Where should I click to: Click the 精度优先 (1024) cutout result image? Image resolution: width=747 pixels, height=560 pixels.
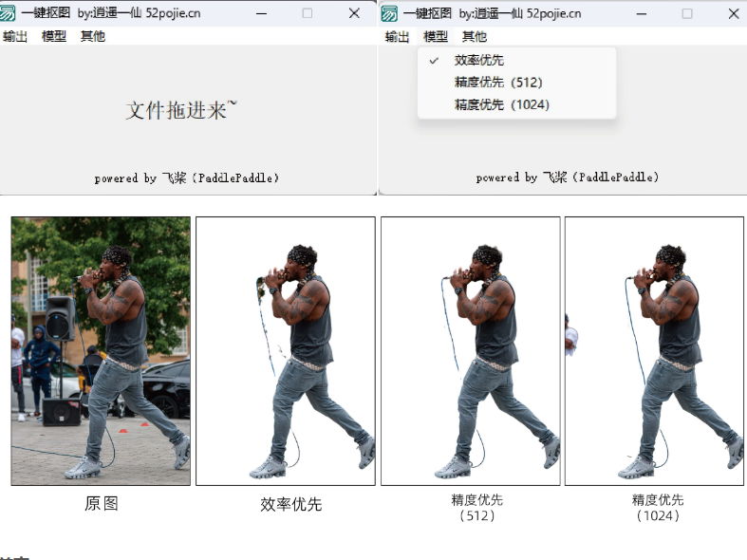point(654,350)
